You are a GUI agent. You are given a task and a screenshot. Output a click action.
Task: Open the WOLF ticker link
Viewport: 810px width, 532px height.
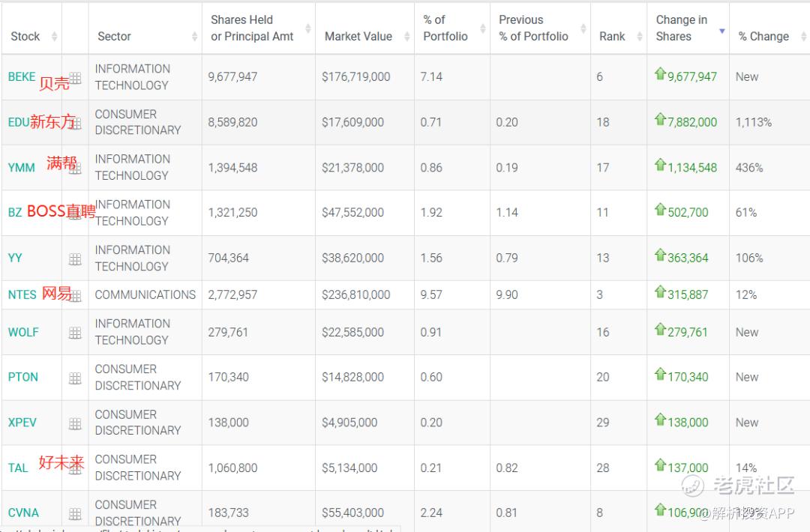(23, 332)
